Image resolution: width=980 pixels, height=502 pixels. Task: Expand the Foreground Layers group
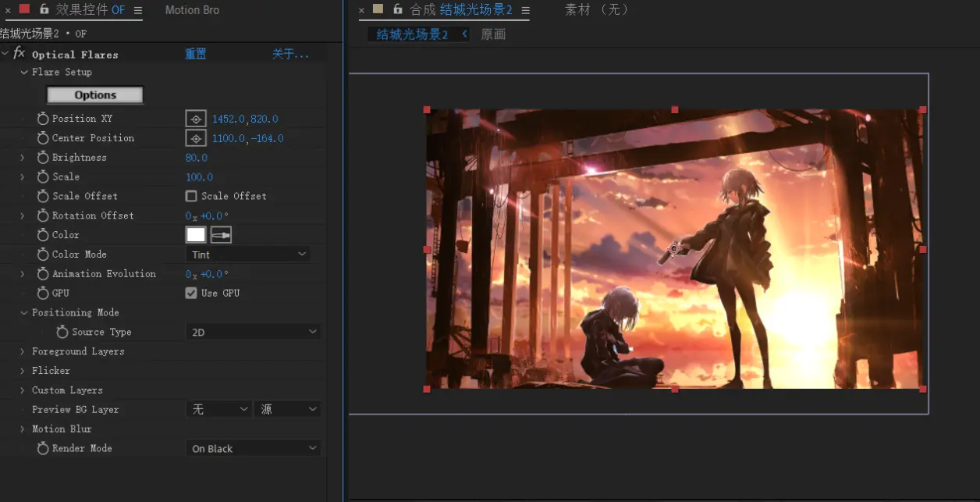(x=23, y=351)
